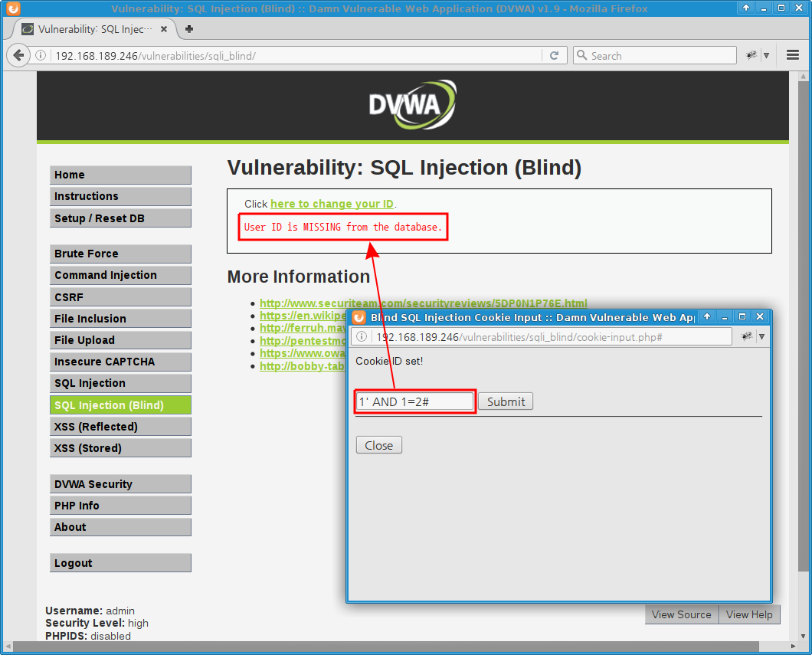Click the scroll-right arrow of horizontal scrollbar
The image size is (812, 655).
pos(793,647)
